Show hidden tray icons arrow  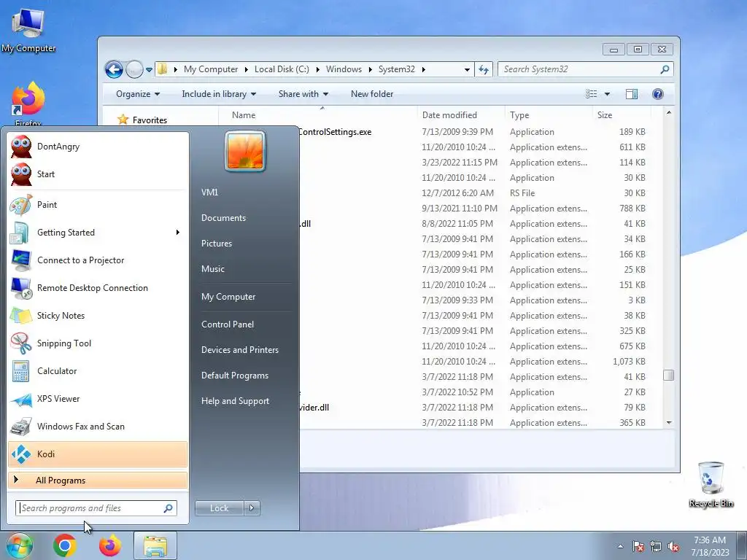tap(620, 547)
